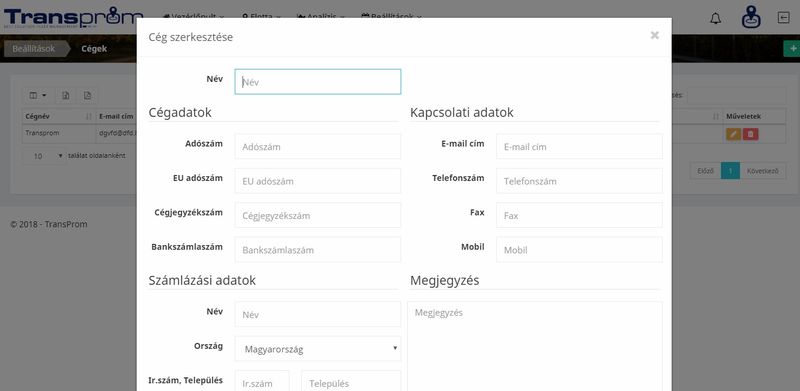Open the Analízis menu
This screenshot has height=391, width=800.
321,17
